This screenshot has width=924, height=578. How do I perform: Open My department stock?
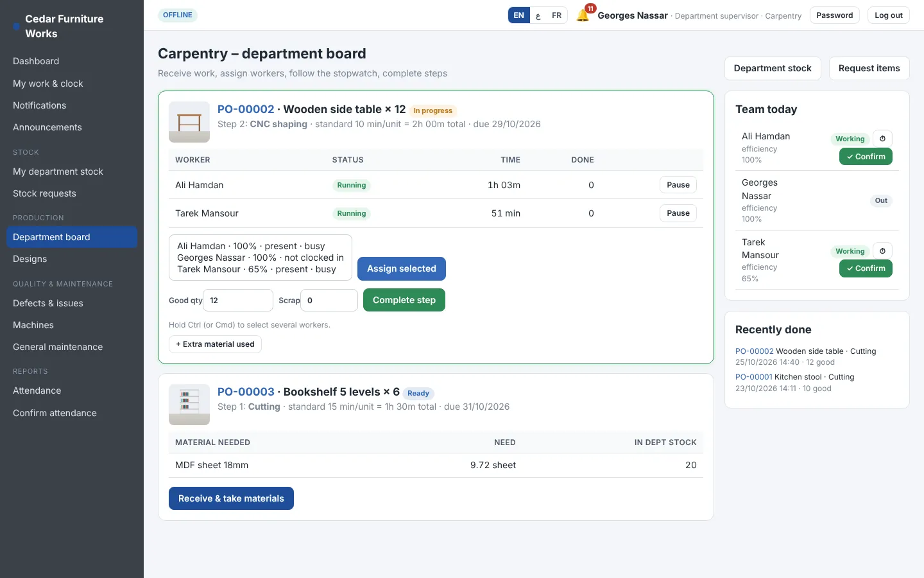[72, 171]
